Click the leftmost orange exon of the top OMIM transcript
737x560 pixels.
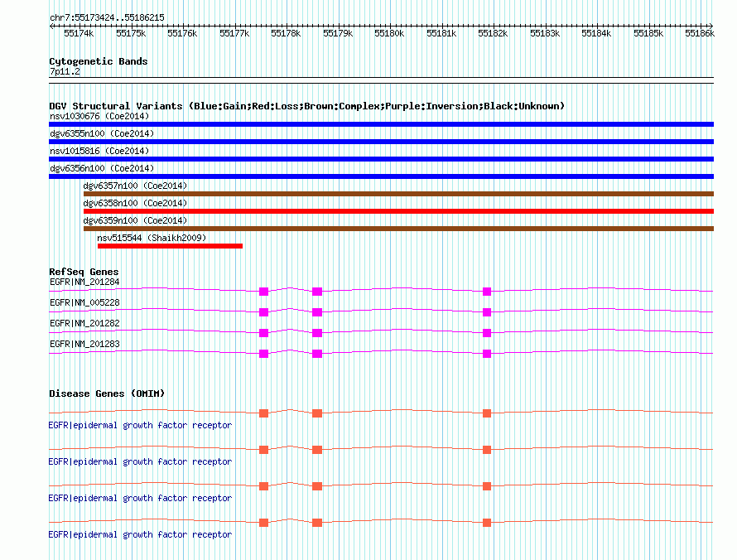coord(263,413)
